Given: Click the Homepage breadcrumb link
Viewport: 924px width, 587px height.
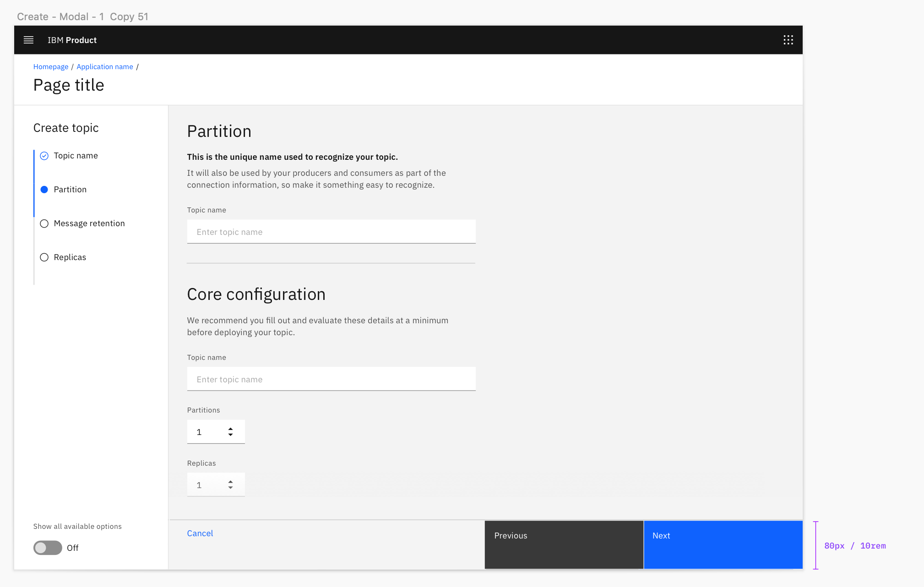Looking at the screenshot, I should (x=50, y=67).
